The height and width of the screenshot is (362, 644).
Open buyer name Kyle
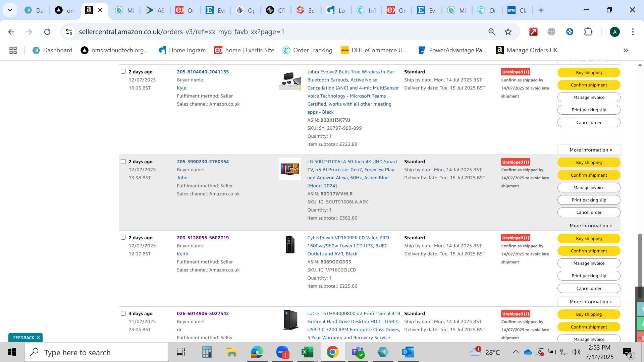181,88
